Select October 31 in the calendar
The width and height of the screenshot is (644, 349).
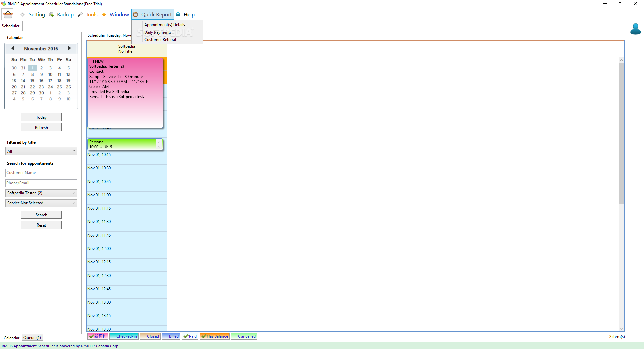point(23,68)
